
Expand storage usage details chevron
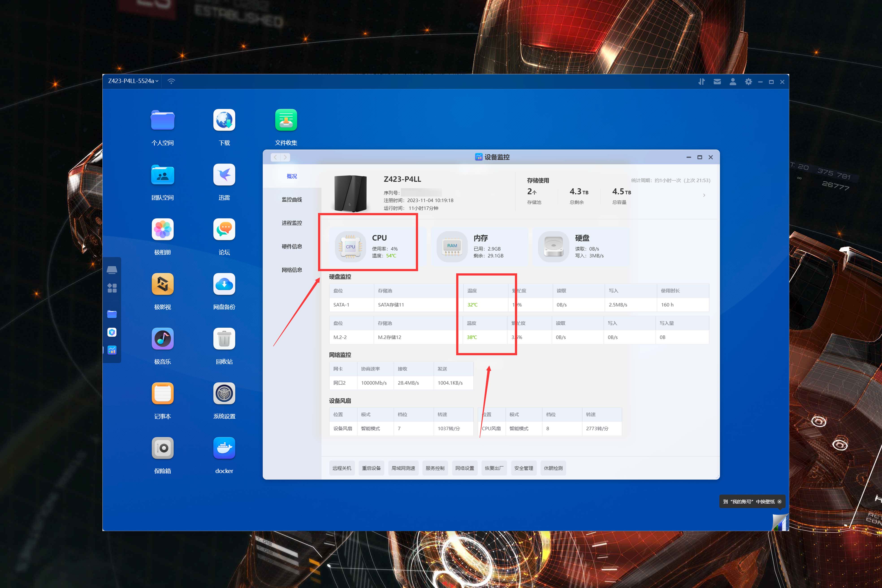[x=704, y=195]
